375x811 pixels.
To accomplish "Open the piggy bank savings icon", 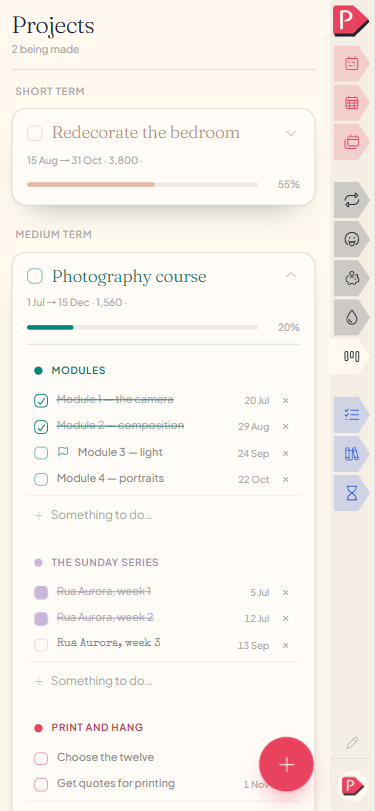I will tap(352, 278).
